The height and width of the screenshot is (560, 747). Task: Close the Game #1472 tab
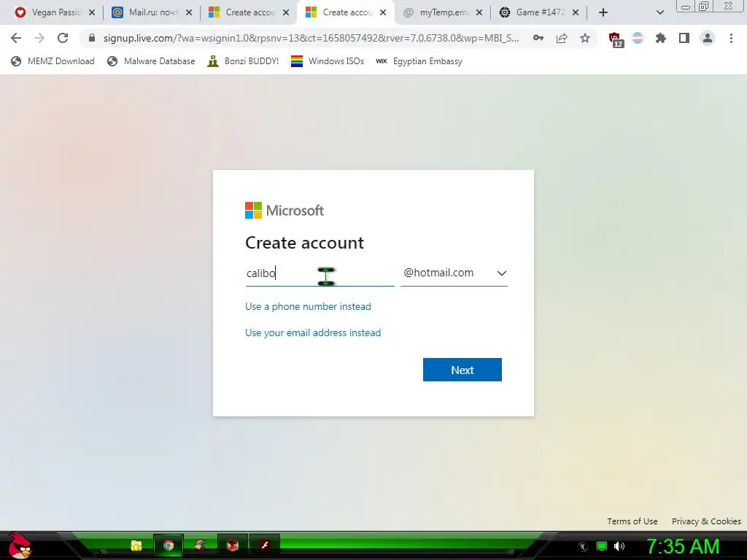tap(576, 13)
